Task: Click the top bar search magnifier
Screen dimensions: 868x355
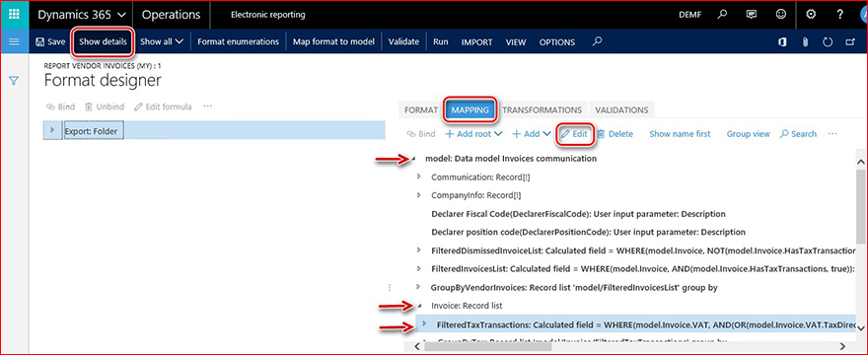Action: pos(722,15)
